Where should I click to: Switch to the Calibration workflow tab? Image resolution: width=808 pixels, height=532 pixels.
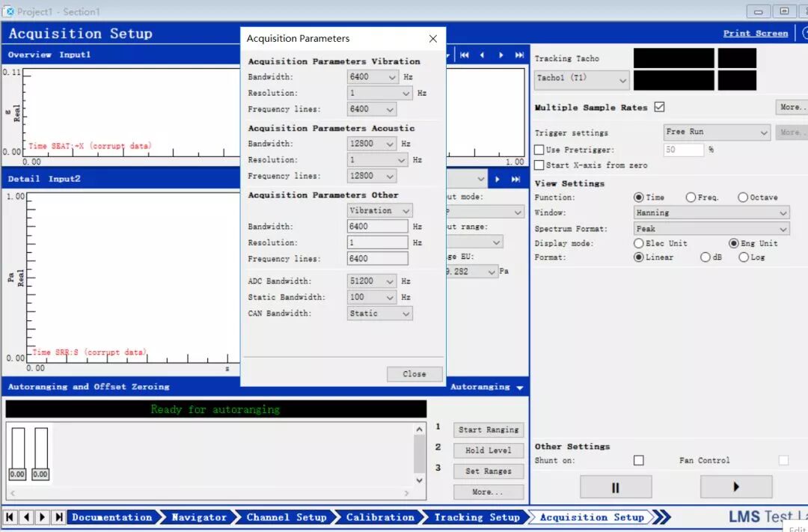[380, 517]
